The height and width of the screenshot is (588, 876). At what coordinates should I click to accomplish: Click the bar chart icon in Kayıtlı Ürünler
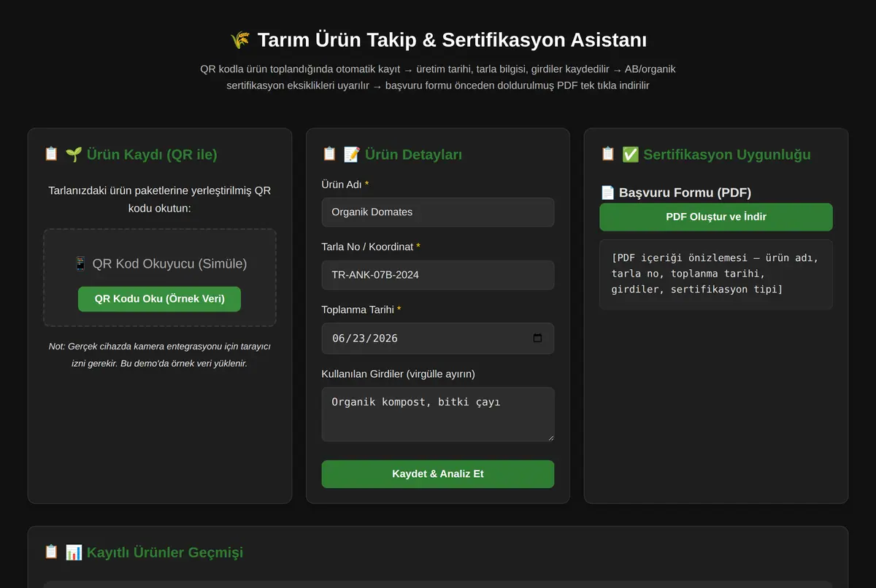click(74, 552)
